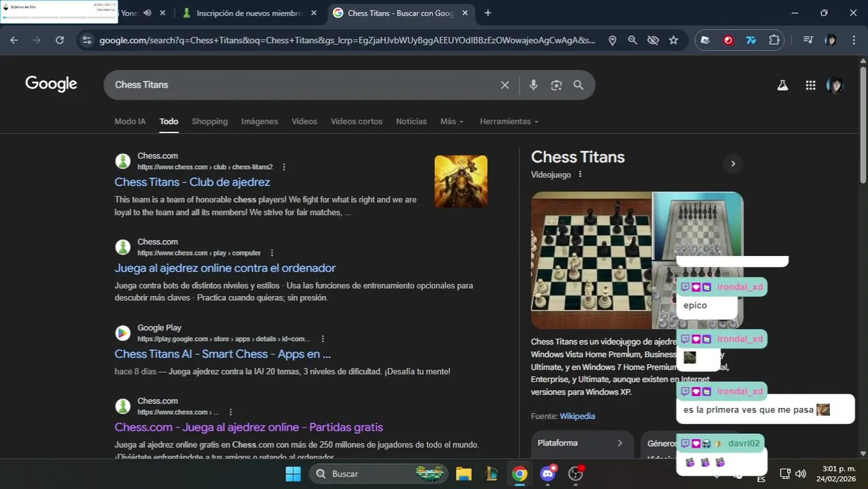This screenshot has height=489, width=868.
Task: Click the page vertical scrollbar
Action: (x=863, y=124)
